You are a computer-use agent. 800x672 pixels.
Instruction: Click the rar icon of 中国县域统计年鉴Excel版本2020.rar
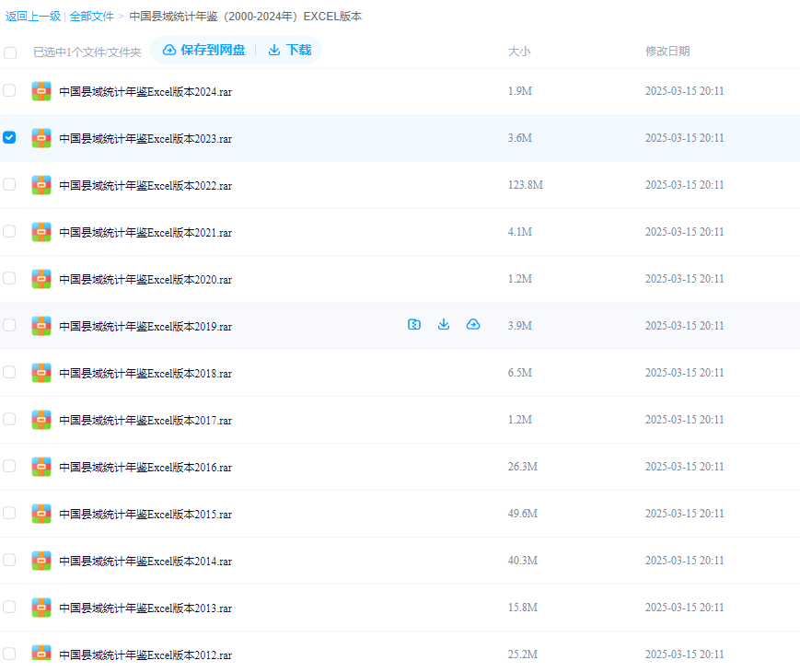click(41, 279)
